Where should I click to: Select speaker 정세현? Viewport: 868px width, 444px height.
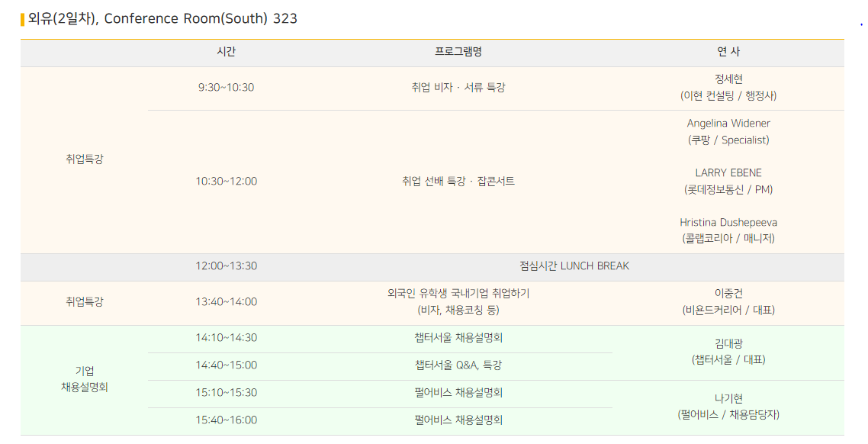pos(728,79)
